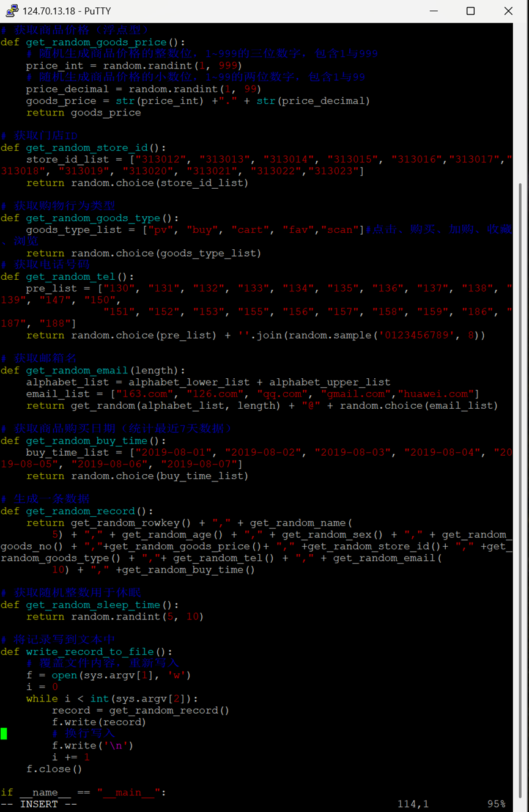Click the "f.write('\n')" line
Viewport: 529px width, 812px height.
tap(93, 745)
